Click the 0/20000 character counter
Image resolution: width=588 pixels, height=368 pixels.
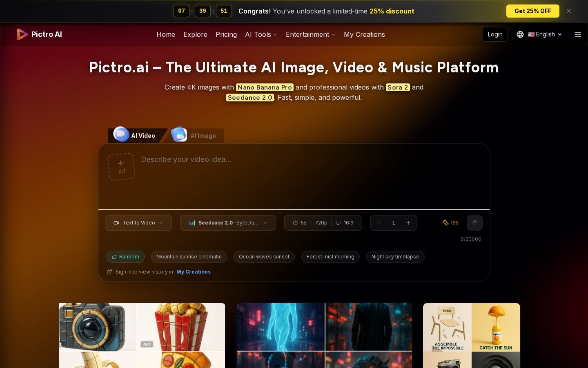(x=471, y=239)
